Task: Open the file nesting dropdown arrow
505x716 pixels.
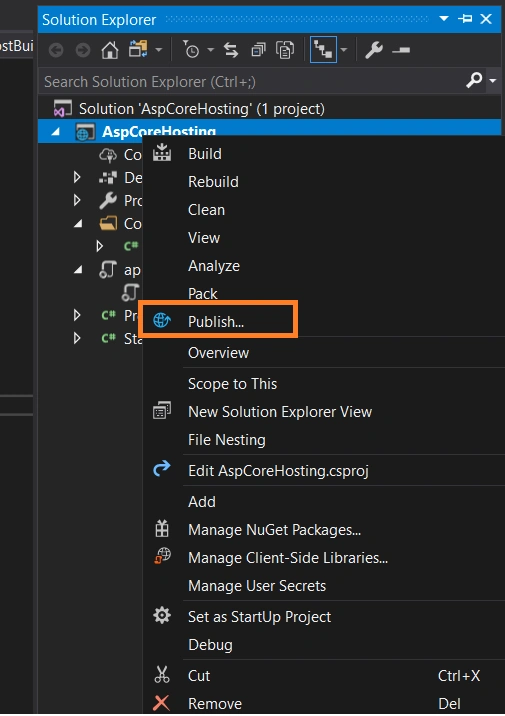Action: [344, 50]
